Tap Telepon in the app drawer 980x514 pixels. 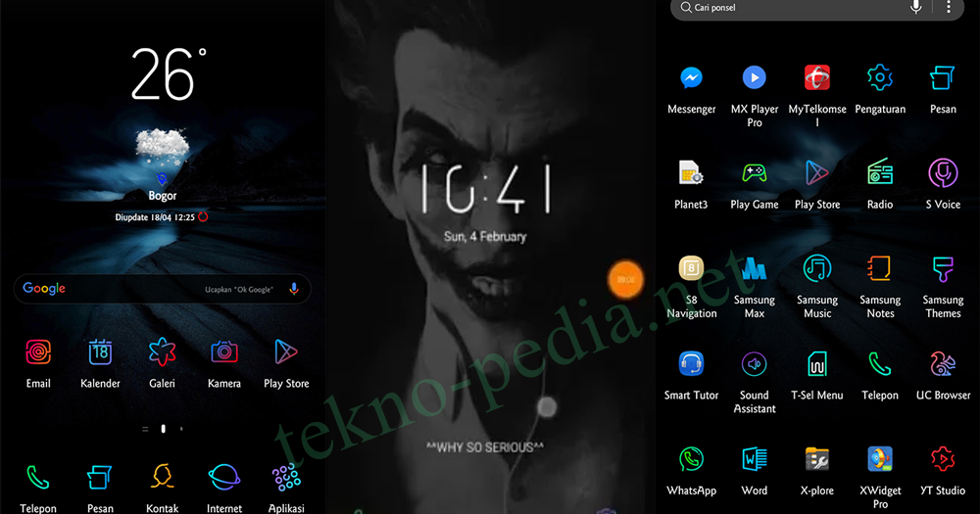point(880,364)
